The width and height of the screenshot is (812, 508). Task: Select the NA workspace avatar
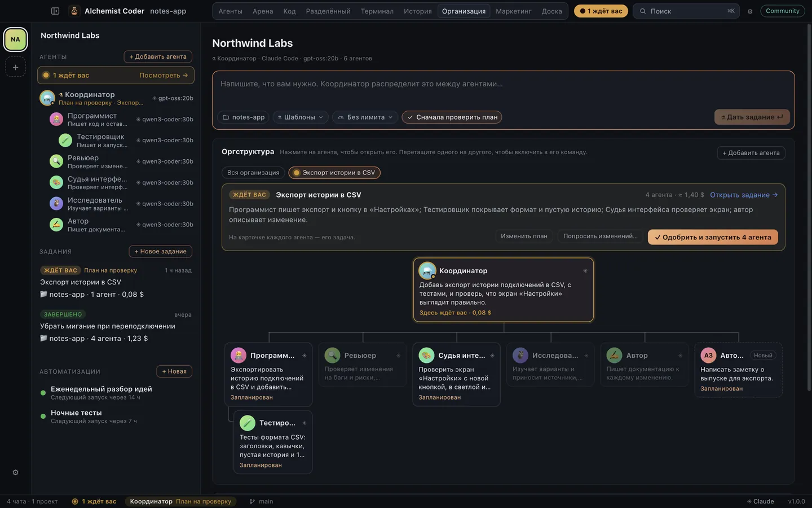point(15,40)
